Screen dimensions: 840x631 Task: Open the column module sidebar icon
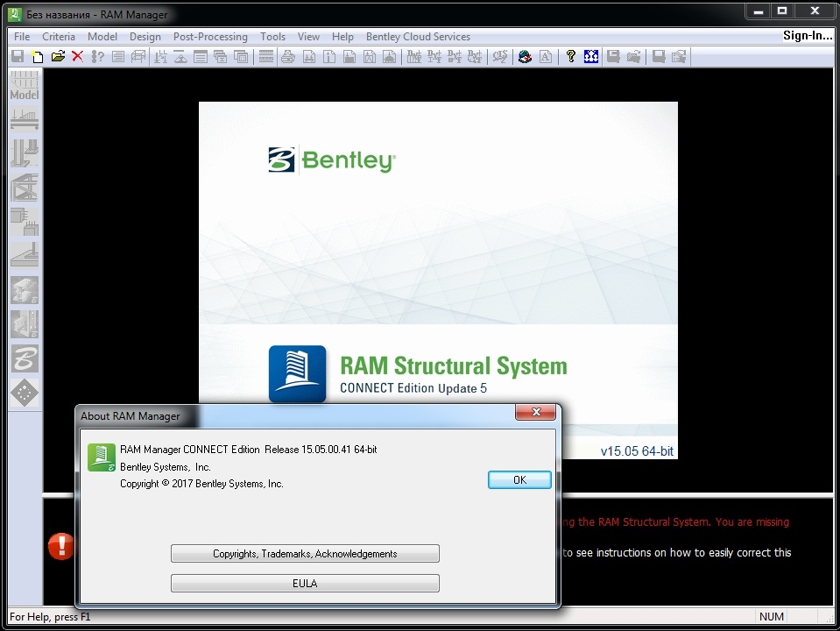pyautogui.click(x=25, y=153)
